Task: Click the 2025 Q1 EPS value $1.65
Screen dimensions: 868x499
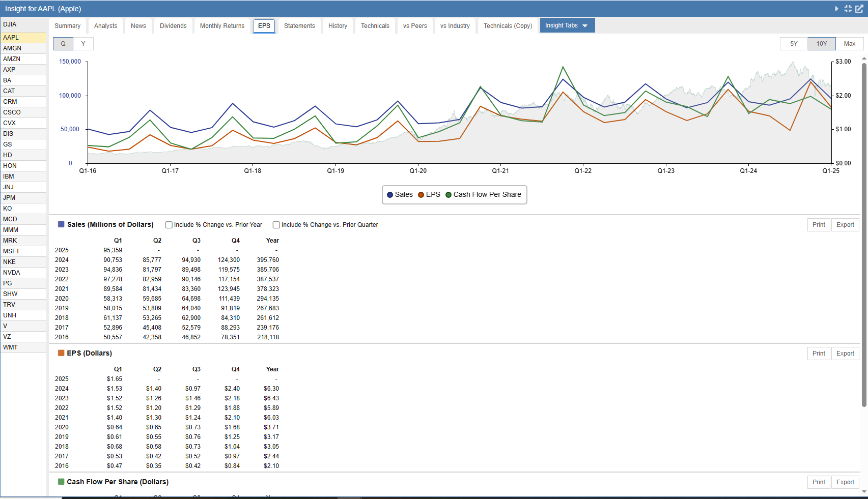Action: tap(115, 379)
